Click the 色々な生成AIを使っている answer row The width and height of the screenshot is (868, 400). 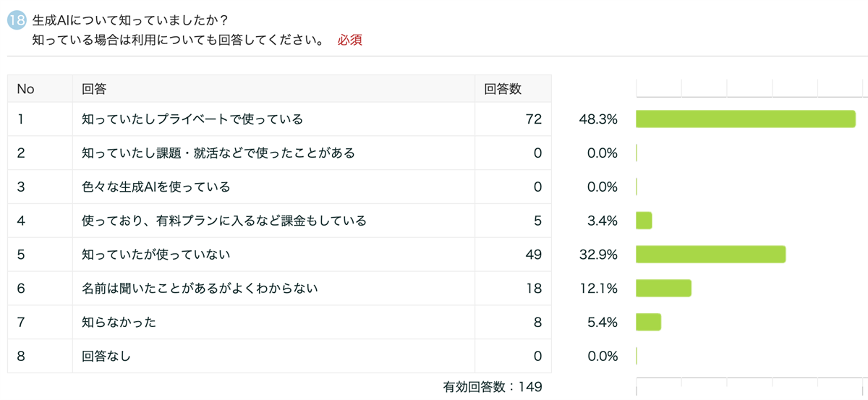click(x=156, y=187)
